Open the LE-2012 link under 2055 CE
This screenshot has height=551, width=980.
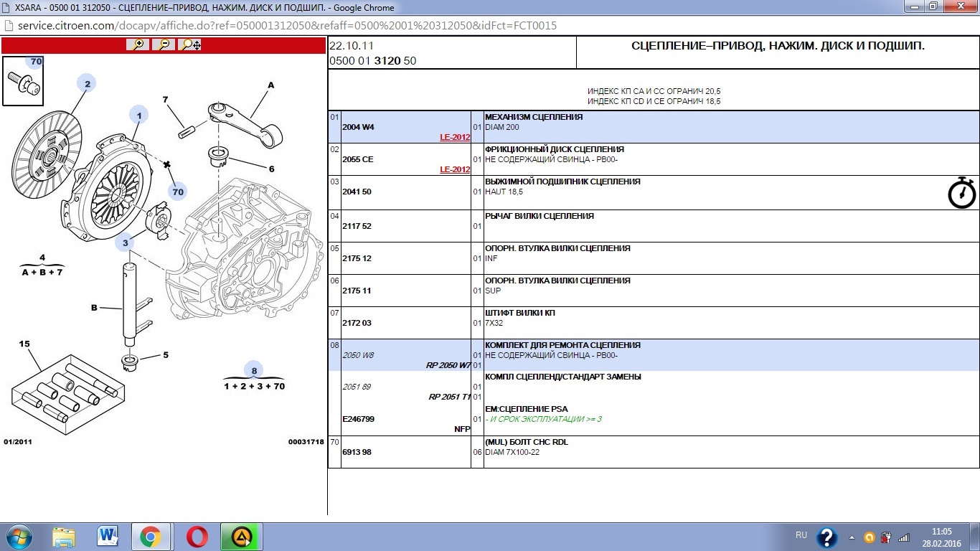455,169
